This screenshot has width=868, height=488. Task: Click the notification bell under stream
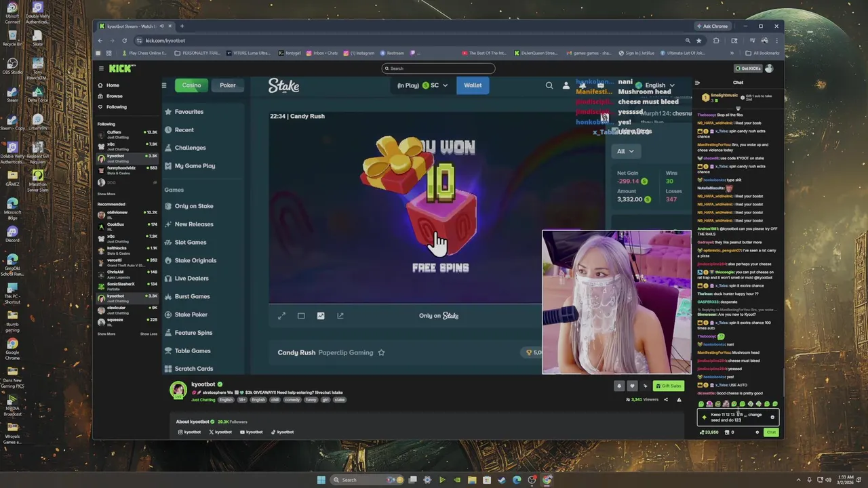618,386
